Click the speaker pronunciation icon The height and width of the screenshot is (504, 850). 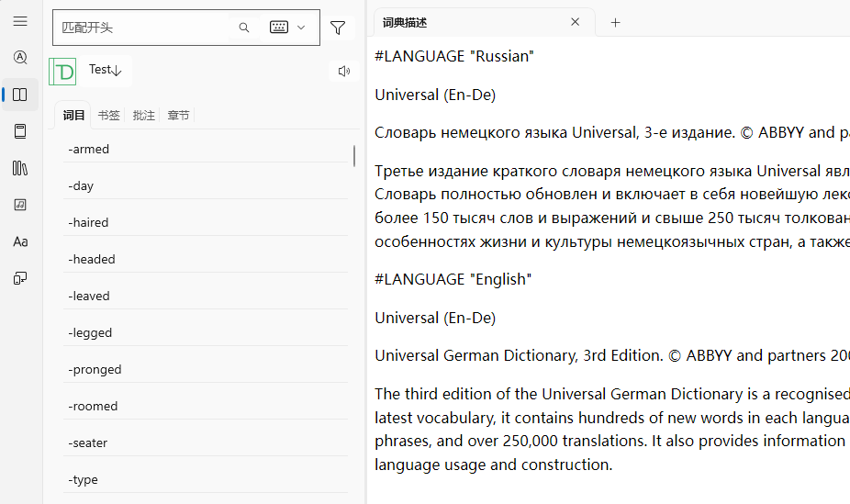click(344, 71)
